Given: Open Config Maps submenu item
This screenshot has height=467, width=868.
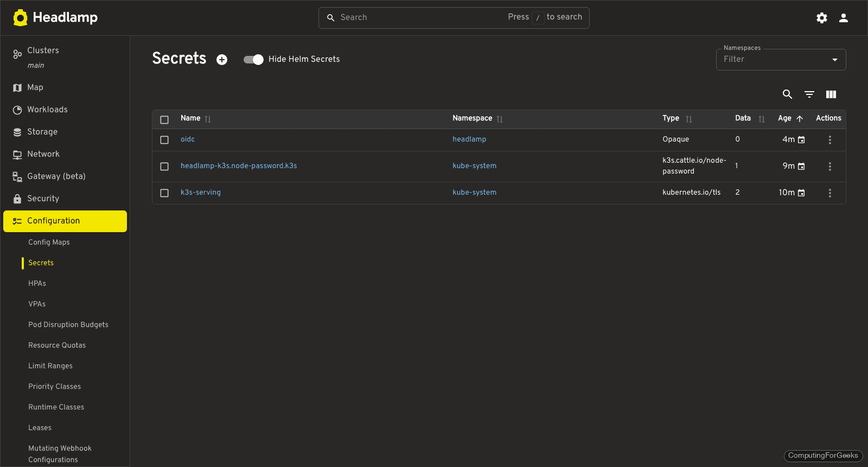Looking at the screenshot, I should 49,242.
